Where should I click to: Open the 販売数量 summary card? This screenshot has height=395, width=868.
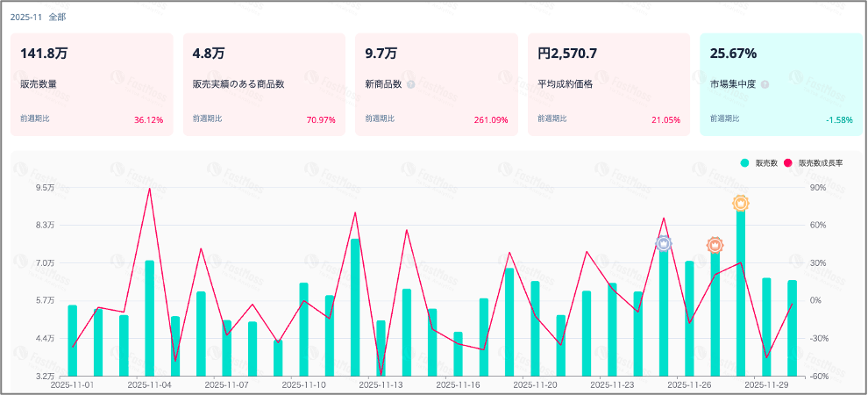92,84
